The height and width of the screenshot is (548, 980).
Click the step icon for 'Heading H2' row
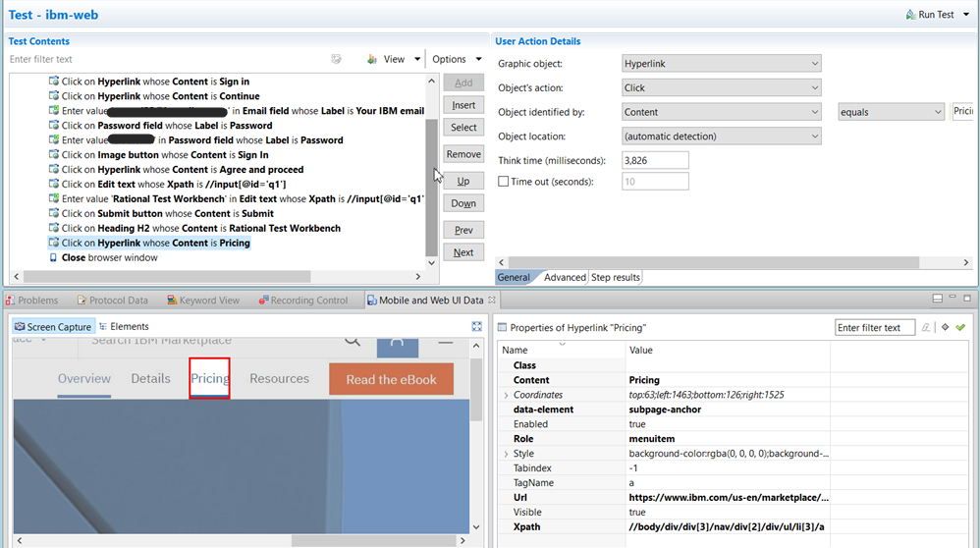coord(54,228)
